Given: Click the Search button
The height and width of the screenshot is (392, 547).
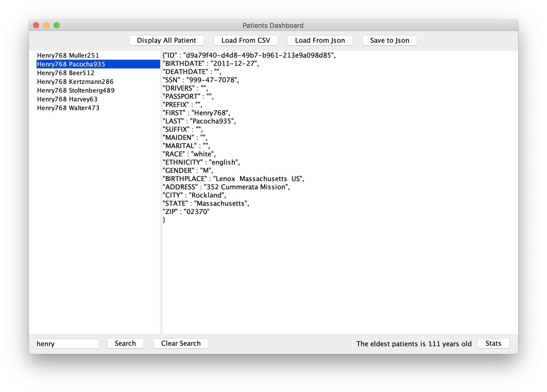Looking at the screenshot, I should coord(125,343).
